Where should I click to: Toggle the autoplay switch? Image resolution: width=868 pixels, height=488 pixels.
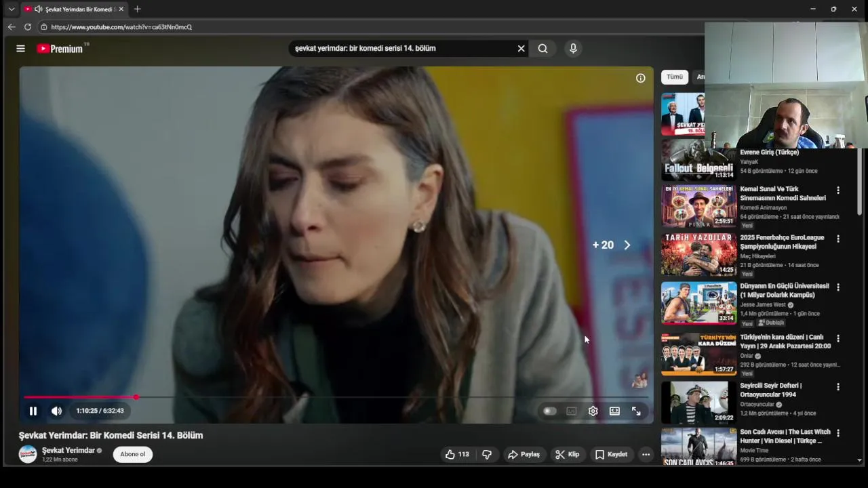(x=550, y=411)
